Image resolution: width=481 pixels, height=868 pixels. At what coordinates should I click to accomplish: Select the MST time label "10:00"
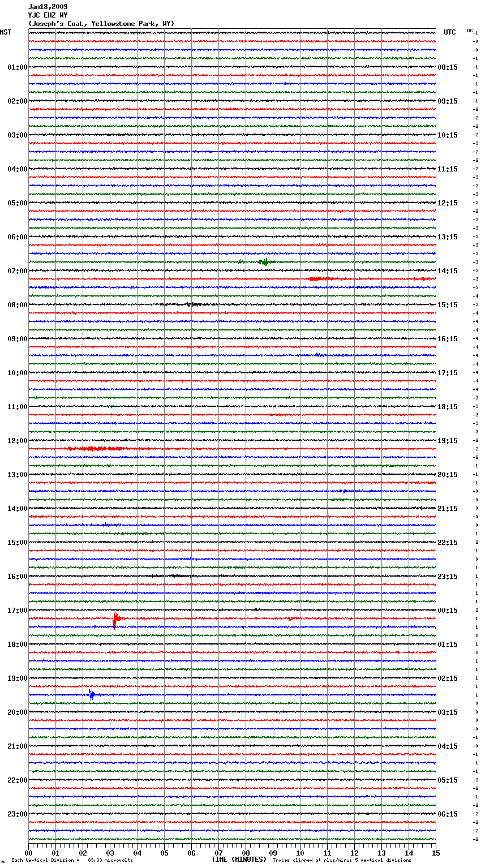click(x=18, y=373)
